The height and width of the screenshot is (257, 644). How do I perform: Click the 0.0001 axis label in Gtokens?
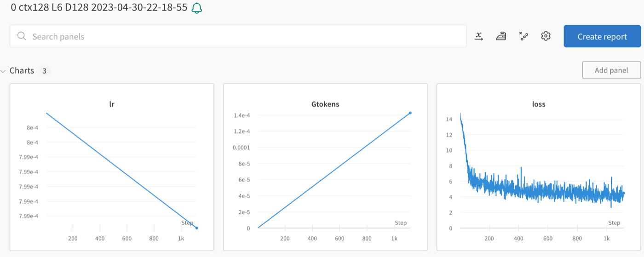click(241, 148)
